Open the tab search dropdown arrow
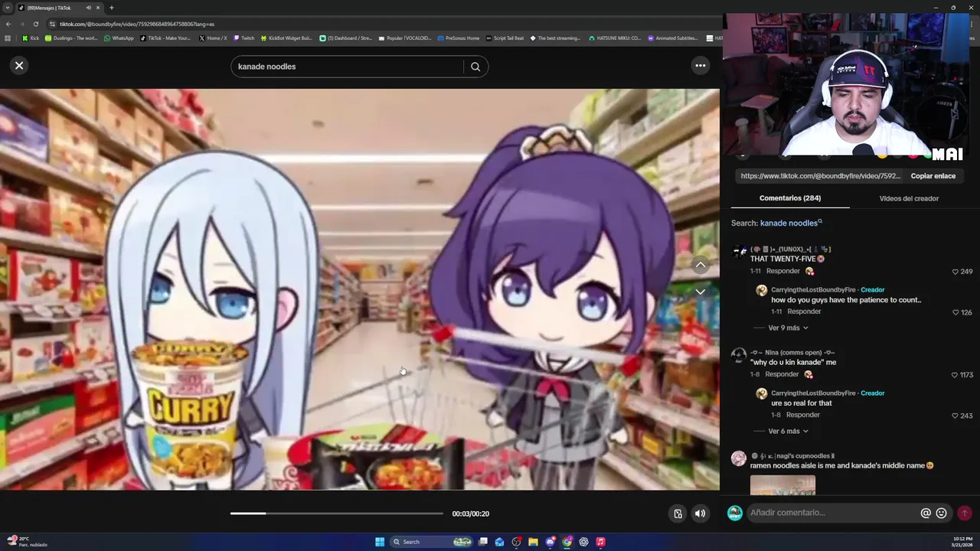The height and width of the screenshot is (551, 980). coord(8,8)
